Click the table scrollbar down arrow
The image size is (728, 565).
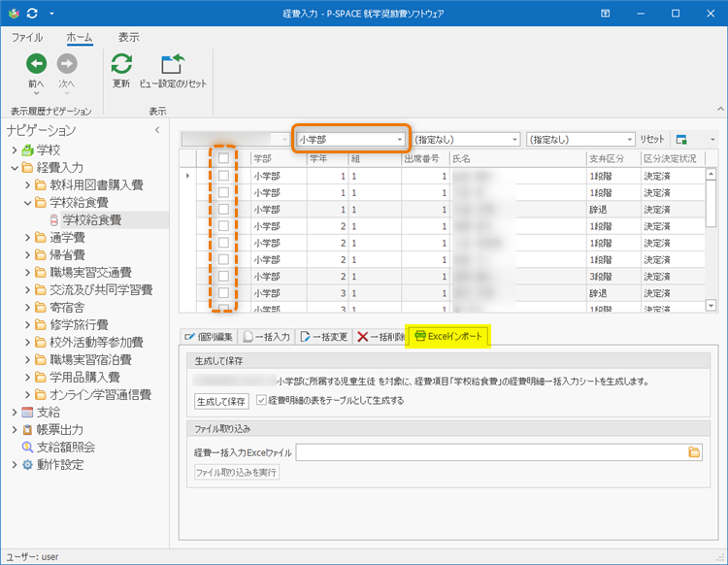(x=711, y=305)
